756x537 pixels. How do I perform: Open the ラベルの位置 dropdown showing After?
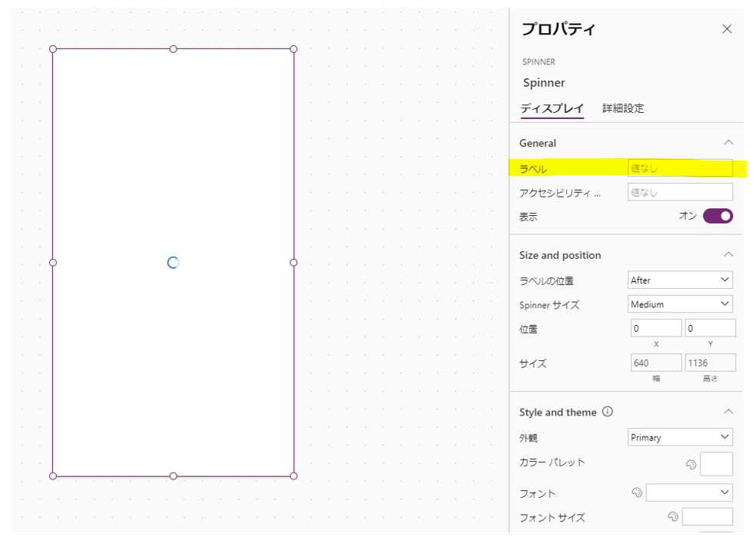coord(680,280)
